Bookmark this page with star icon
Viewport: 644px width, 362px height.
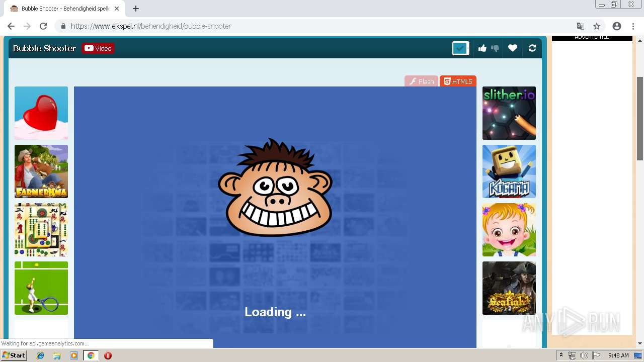pyautogui.click(x=597, y=26)
